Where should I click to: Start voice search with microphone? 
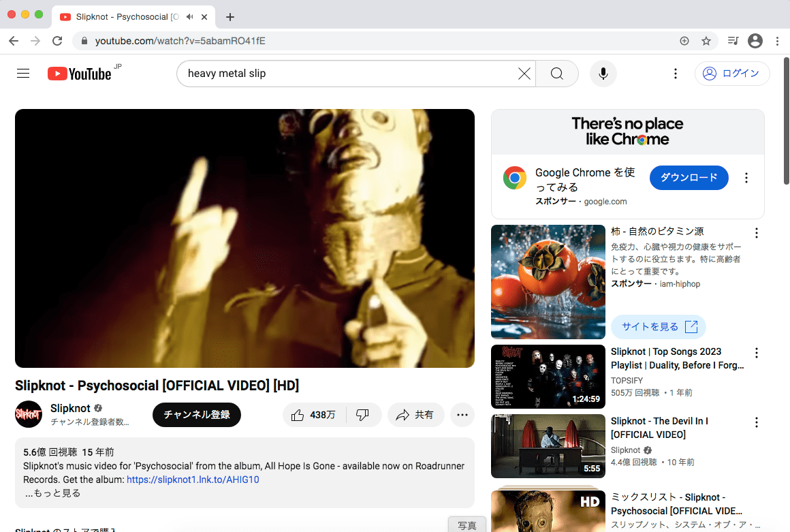(x=603, y=74)
